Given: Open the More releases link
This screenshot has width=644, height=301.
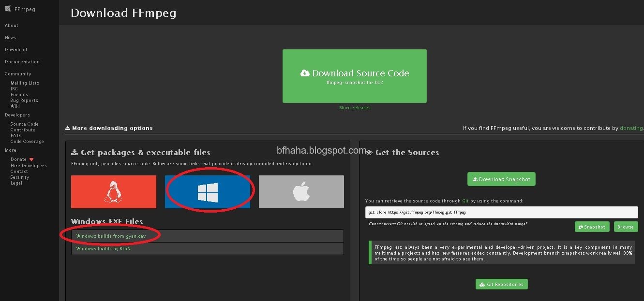Looking at the screenshot, I should (x=355, y=108).
